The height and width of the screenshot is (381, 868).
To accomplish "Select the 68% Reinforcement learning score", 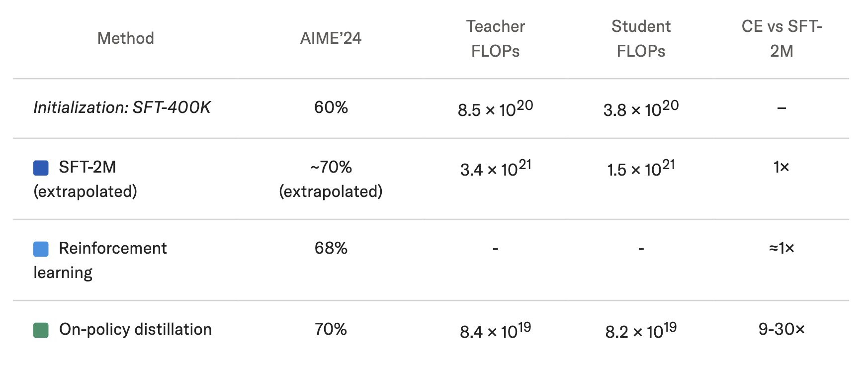I will tap(331, 248).
